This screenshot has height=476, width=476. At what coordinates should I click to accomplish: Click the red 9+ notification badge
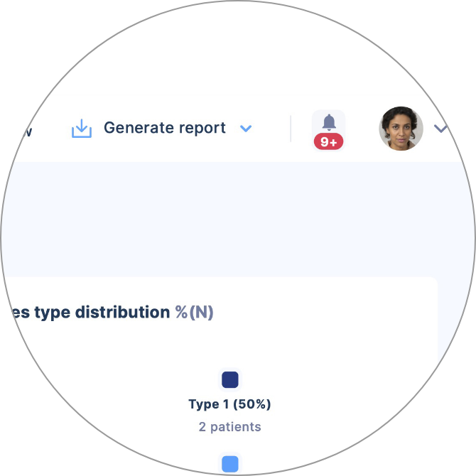pyautogui.click(x=328, y=141)
